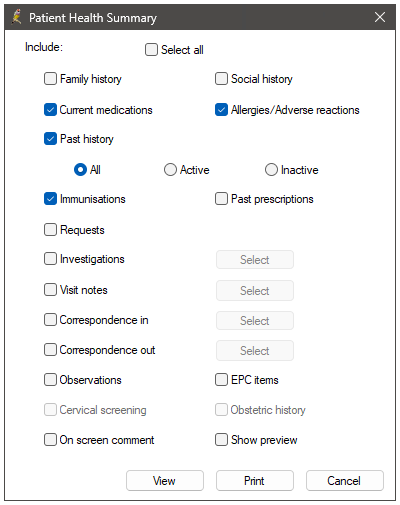Click the Print button
The image size is (400, 505).
click(255, 481)
